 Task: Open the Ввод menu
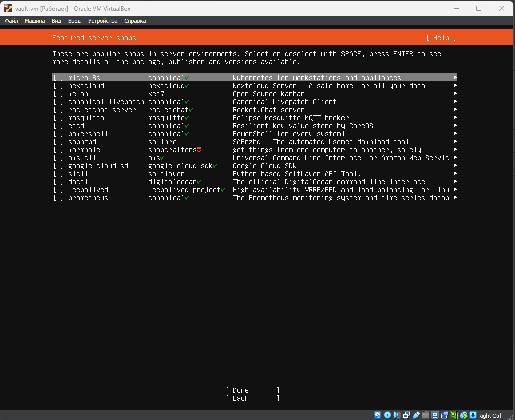[74, 21]
